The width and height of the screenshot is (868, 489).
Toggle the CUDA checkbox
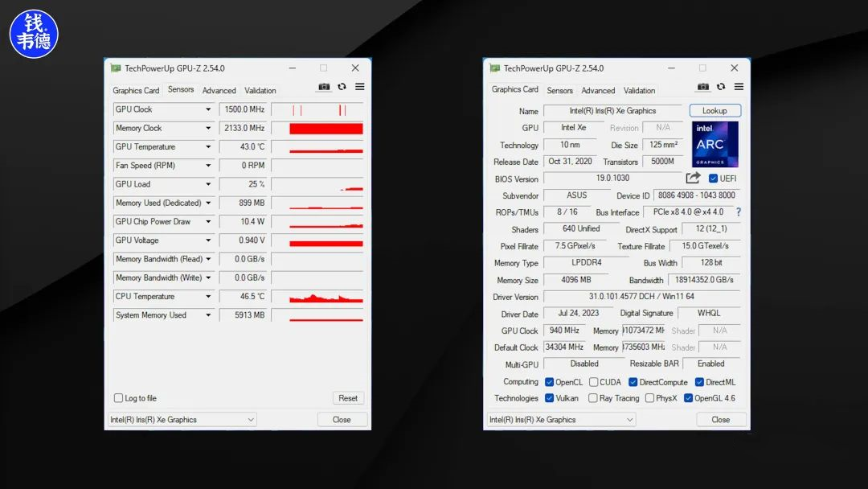click(x=593, y=382)
